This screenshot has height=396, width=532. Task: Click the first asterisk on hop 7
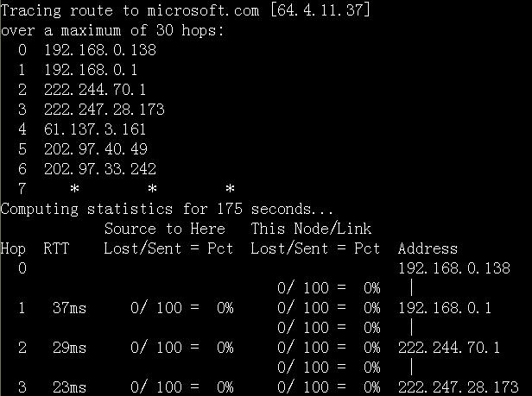click(x=74, y=188)
